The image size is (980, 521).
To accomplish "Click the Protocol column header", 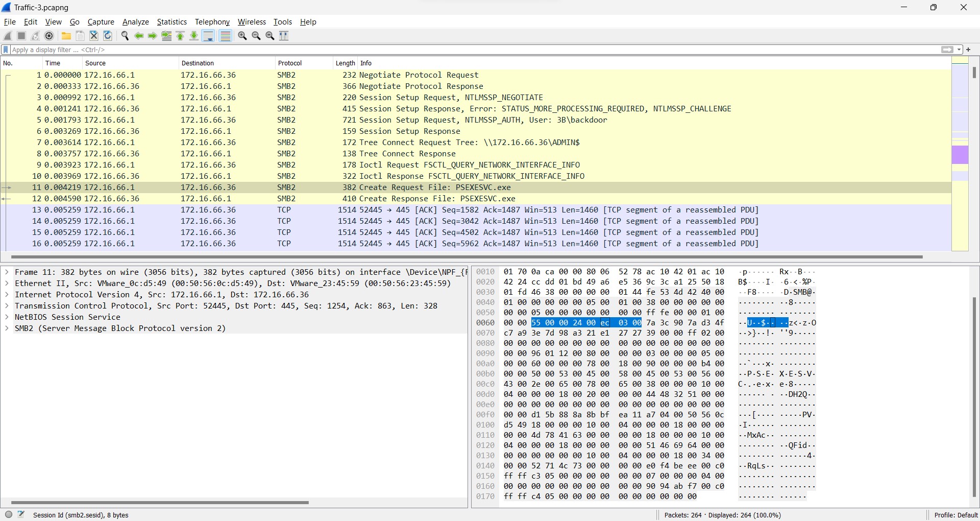I will coord(290,63).
